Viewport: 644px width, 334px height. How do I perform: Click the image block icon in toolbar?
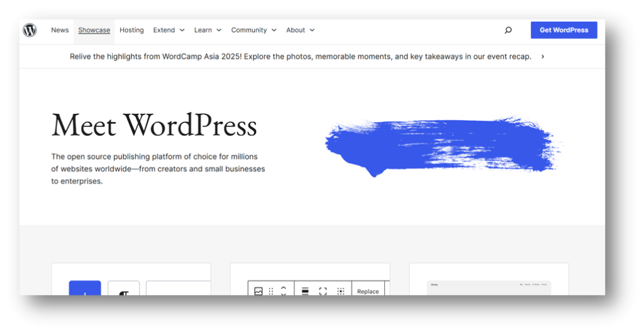258,291
